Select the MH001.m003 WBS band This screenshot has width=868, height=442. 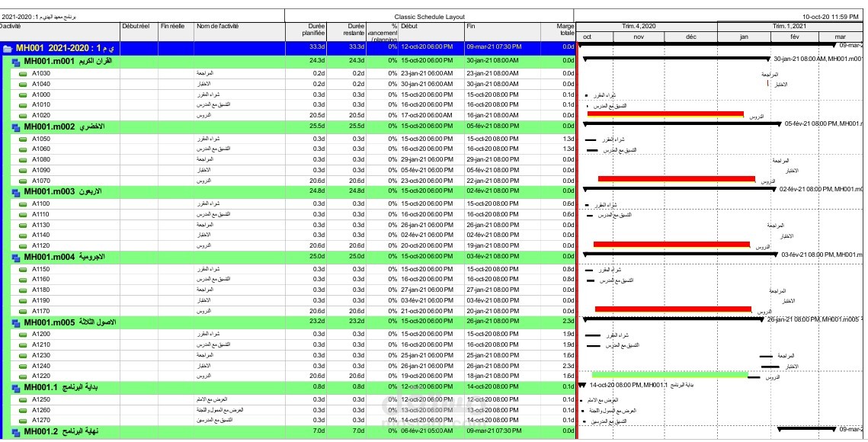290,191
